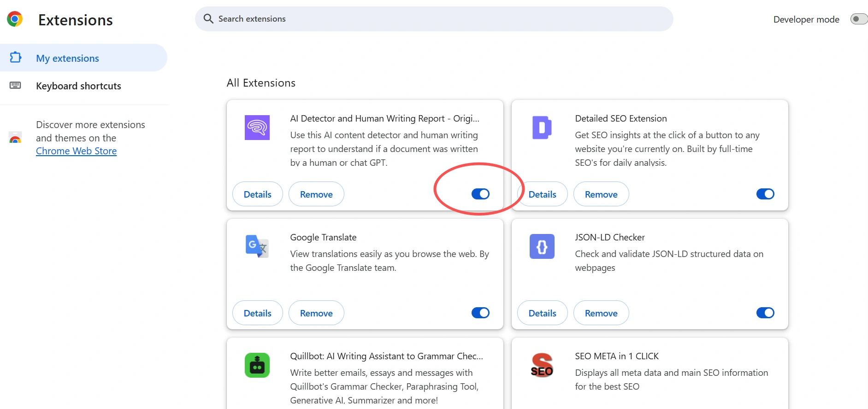Click the SEO META in 1 CLICK title
The width and height of the screenshot is (868, 409).
pyautogui.click(x=617, y=356)
